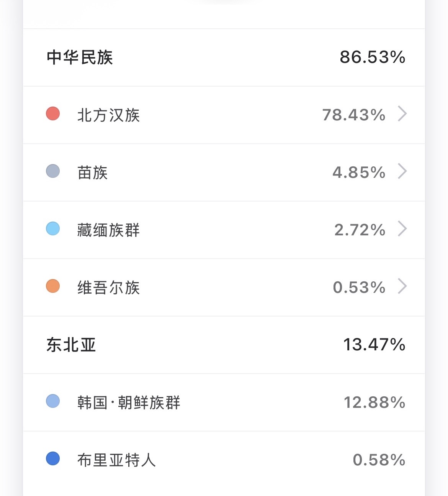The width and height of the screenshot is (448, 496).
Task: Click the dark blue dot beside 布里亚特人
Action: pos(53,459)
